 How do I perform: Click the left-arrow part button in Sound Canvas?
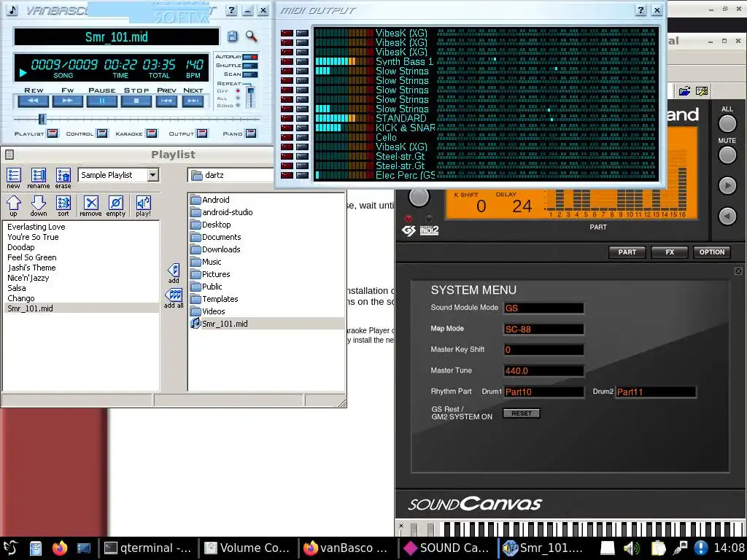(727, 216)
